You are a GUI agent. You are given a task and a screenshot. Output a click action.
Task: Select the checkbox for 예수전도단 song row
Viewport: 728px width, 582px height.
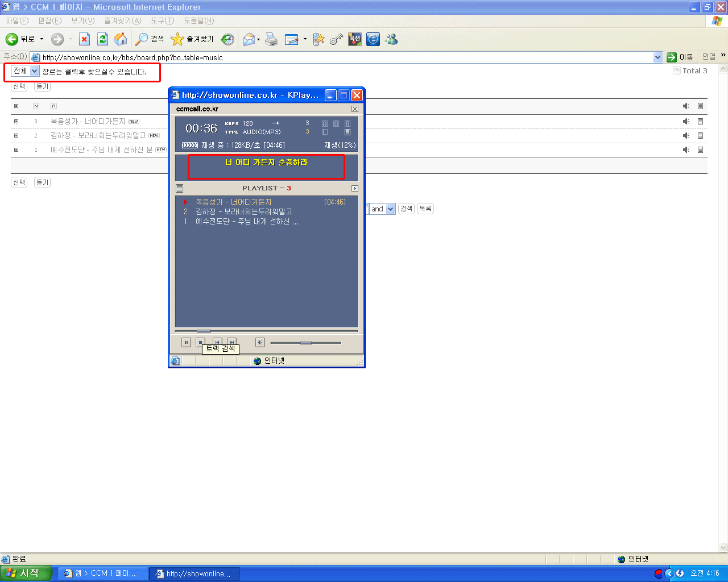pyautogui.click(x=16, y=149)
